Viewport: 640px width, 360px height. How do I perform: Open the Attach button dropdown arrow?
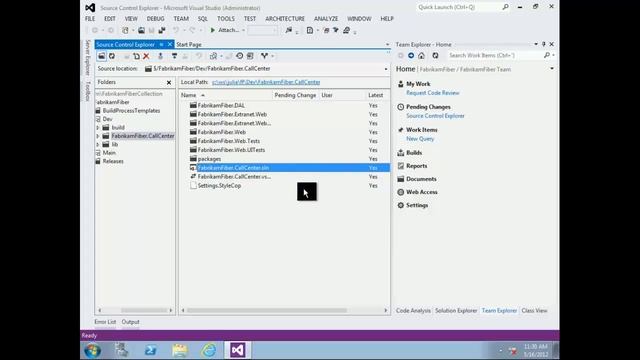pyautogui.click(x=244, y=30)
